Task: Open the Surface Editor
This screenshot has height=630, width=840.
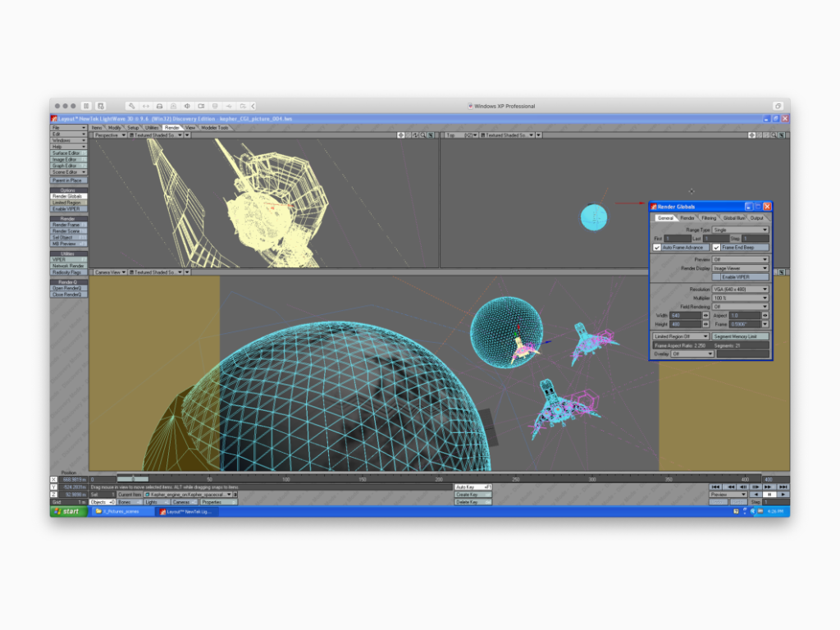Action: point(69,153)
